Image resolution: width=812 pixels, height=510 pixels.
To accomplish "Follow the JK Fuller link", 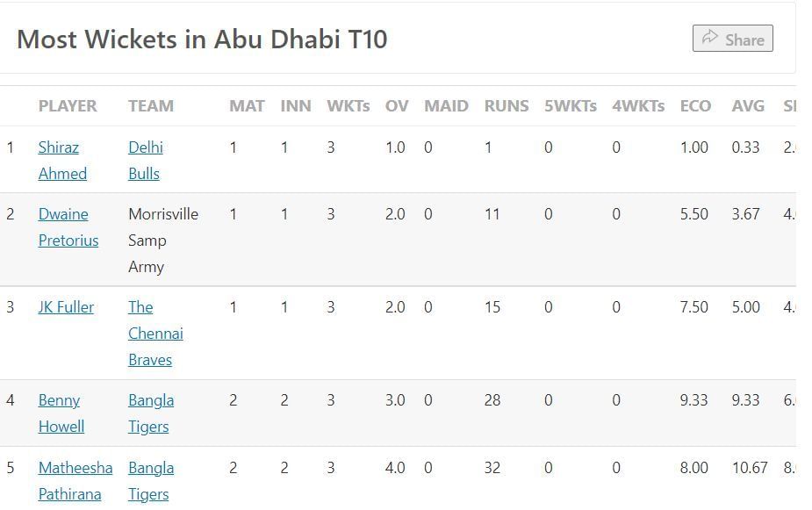I will click(x=66, y=307).
